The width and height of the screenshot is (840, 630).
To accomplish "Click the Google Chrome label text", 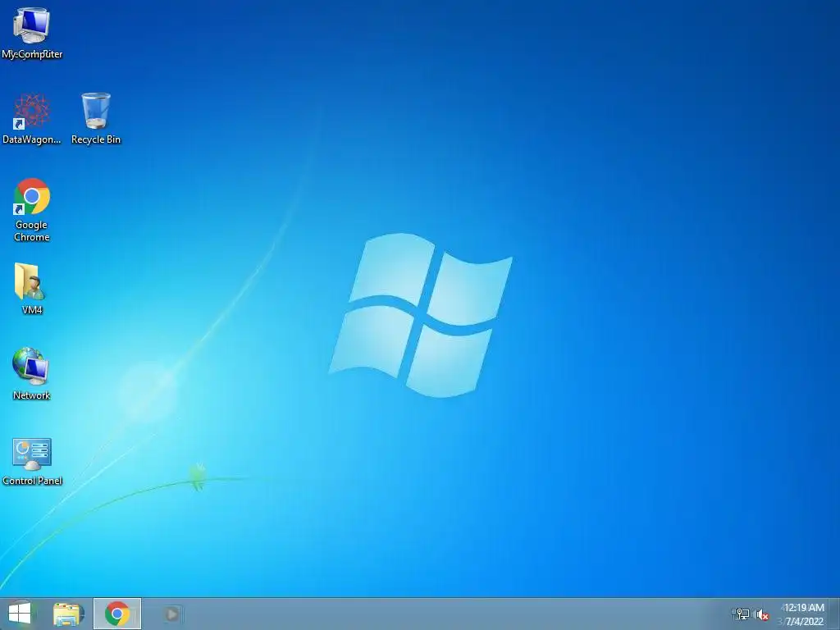I will [32, 231].
